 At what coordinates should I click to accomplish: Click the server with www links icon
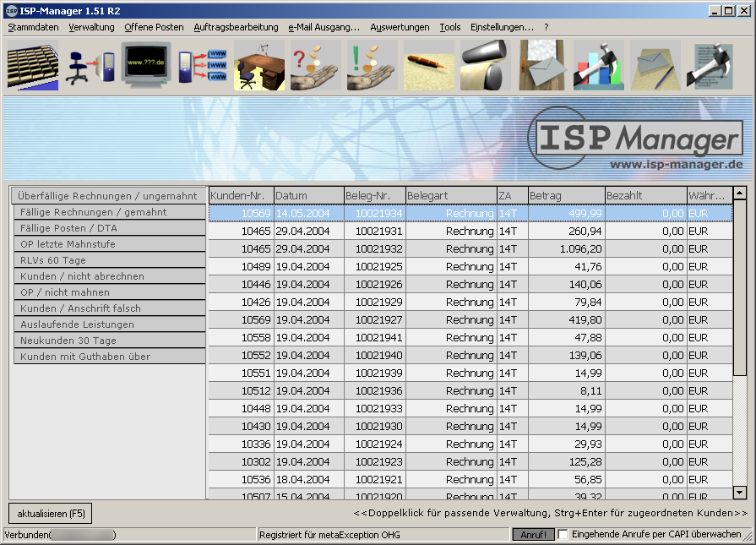pyautogui.click(x=203, y=66)
